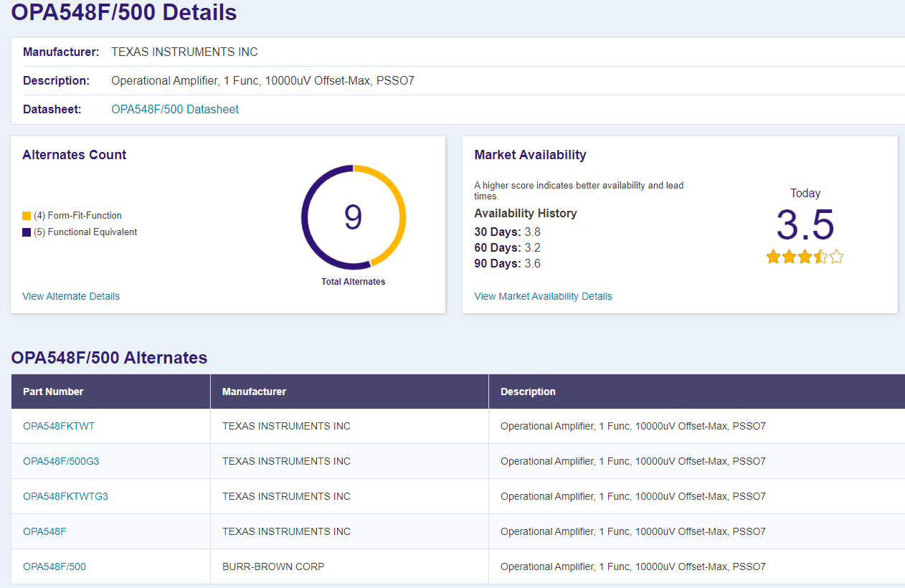Open View Market Availability Details
Viewport: 905px width, 588px height.
543,296
